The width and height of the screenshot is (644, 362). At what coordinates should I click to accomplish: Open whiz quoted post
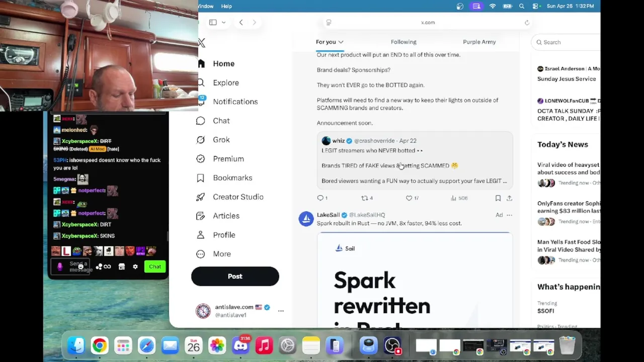(x=415, y=160)
